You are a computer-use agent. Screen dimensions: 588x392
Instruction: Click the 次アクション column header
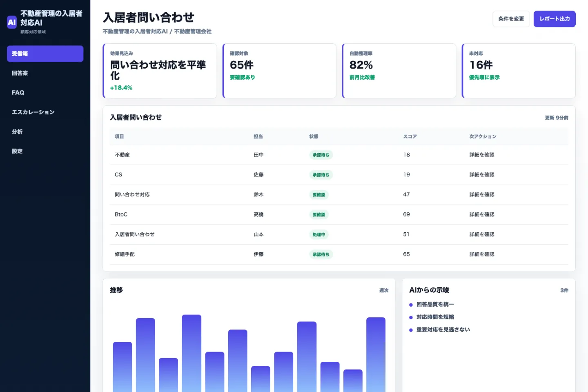(483, 136)
